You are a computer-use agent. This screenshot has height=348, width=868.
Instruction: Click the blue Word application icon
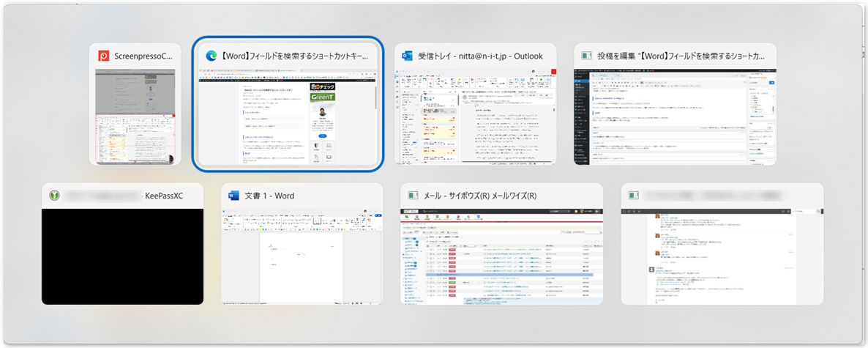click(x=234, y=196)
